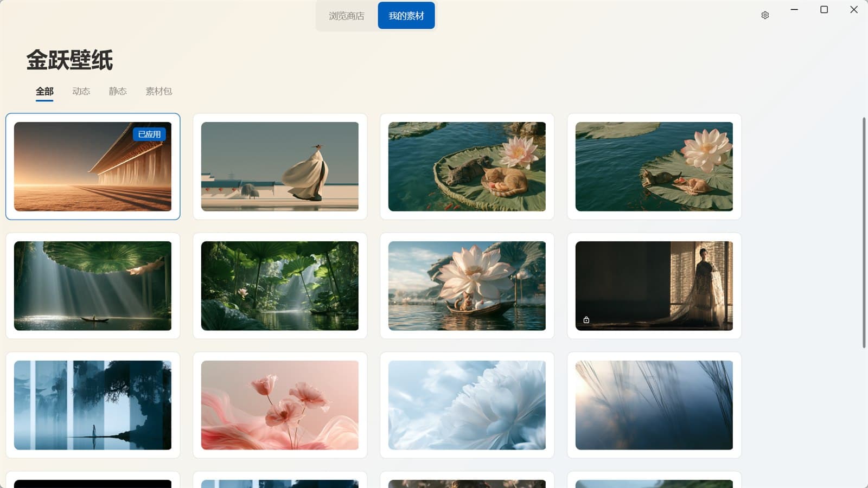Click the lock icon on the dark portrait wallpaper
This screenshot has height=488, width=868.
click(586, 320)
